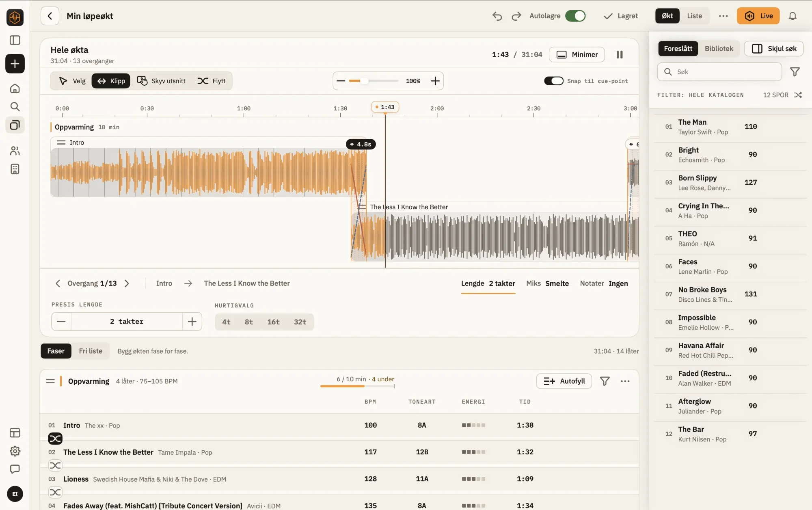
Task: Open the search icon in the left sidebar
Action: pyautogui.click(x=15, y=106)
